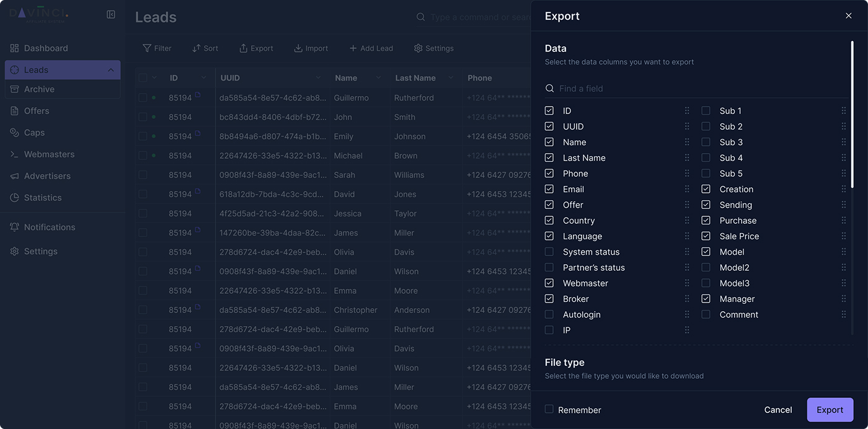Screen dimensions: 868x429
Task: Click the sidebar collapse icon
Action: click(x=111, y=14)
